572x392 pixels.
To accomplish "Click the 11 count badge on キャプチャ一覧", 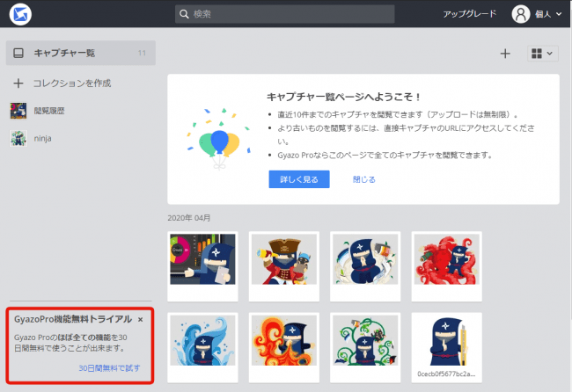I will [142, 54].
